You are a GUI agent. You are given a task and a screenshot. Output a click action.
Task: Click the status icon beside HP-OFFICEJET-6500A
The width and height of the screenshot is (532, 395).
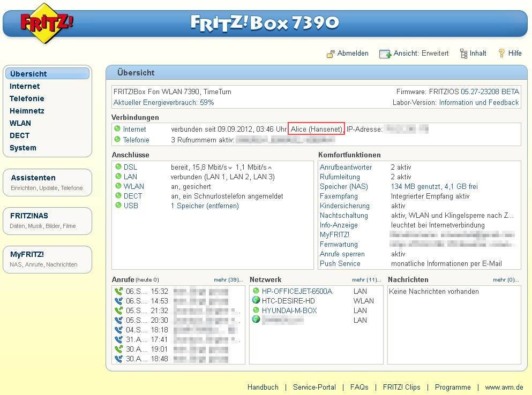[256, 291]
